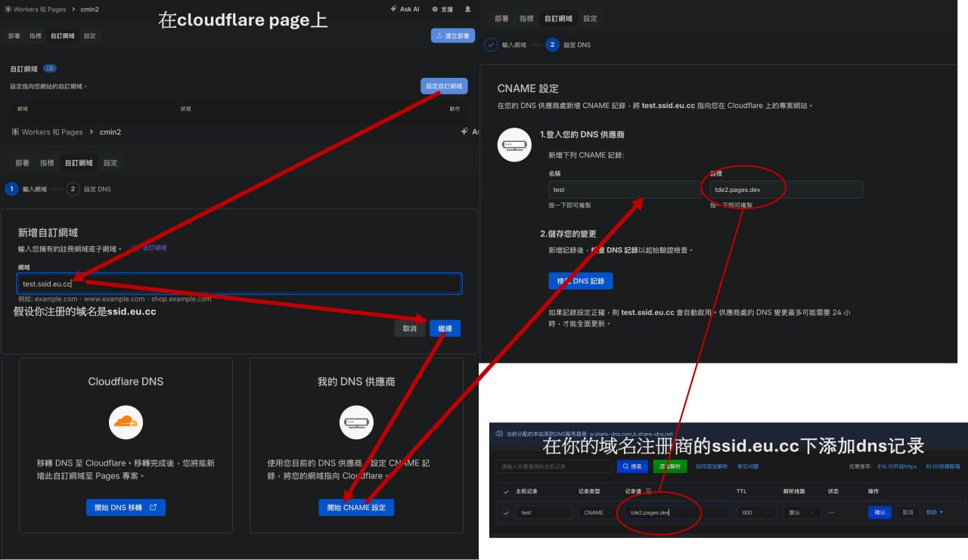Screen dimensions: 968x560
Task: Open 指標 tab in the CNAME 設定 window
Action: click(527, 18)
